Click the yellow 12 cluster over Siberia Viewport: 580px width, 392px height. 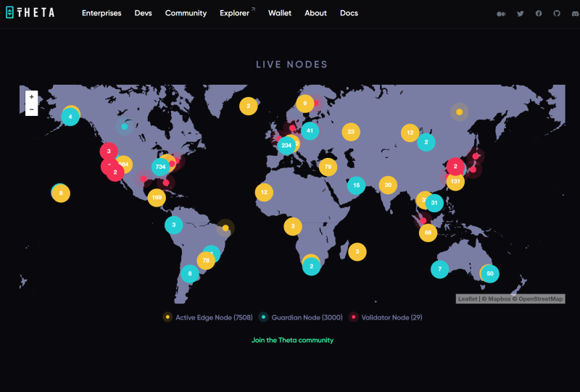(410, 133)
